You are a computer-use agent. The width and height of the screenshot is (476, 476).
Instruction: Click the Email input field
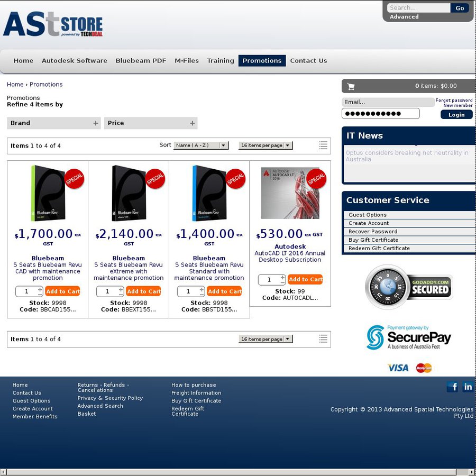pyautogui.click(x=388, y=102)
